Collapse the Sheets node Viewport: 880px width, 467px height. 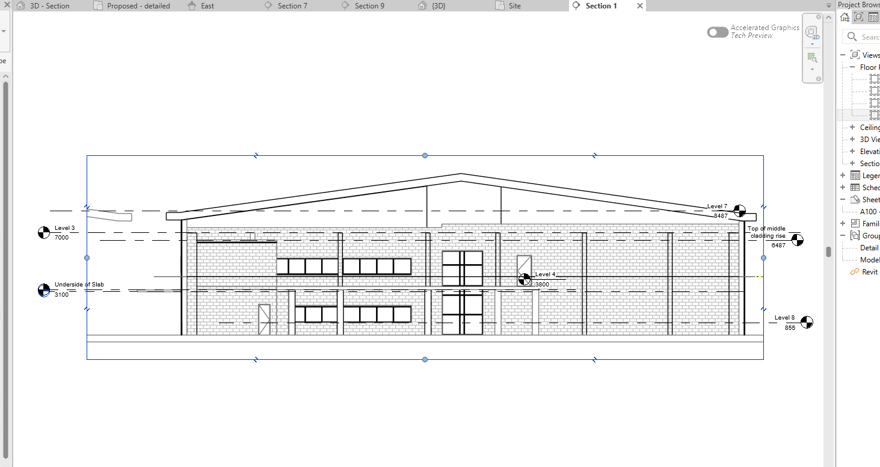(x=842, y=199)
